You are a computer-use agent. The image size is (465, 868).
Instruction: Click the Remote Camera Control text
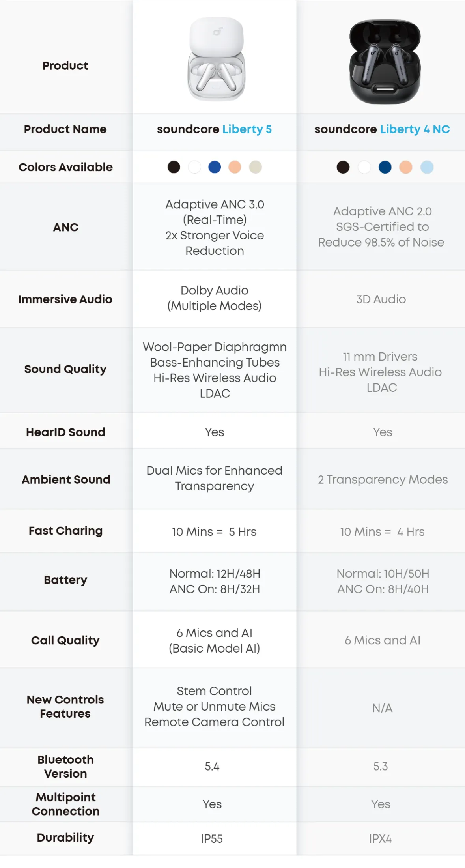click(x=214, y=722)
